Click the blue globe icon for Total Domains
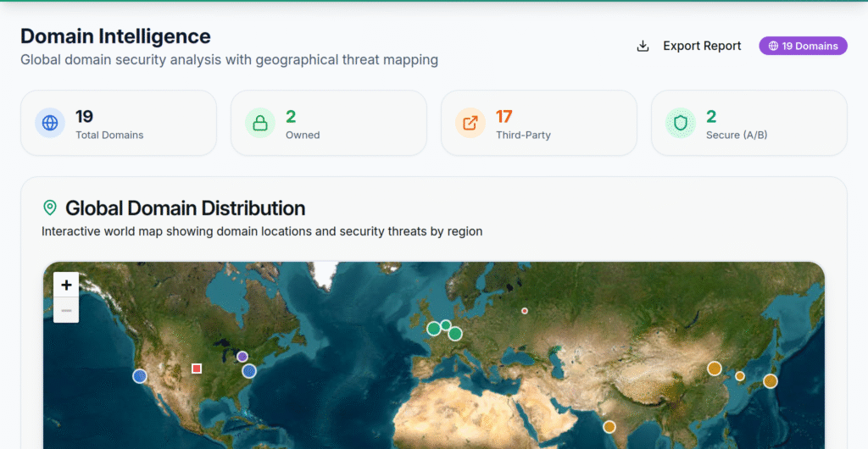Screen dimensions: 868x449 50,123
